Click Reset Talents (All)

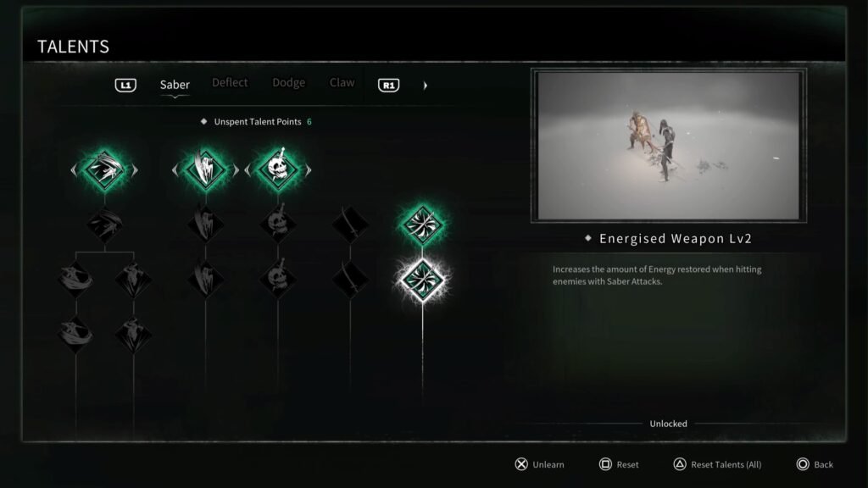point(717,464)
